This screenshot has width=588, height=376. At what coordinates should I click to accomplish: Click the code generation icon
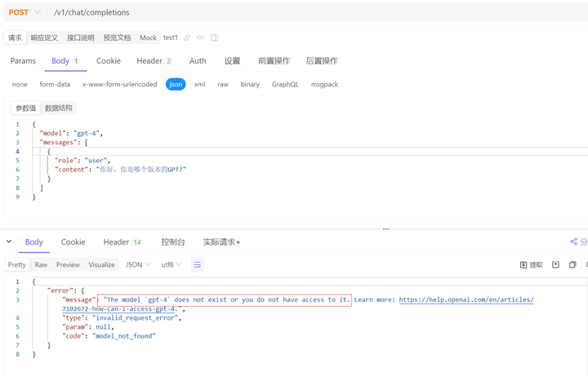click(x=201, y=38)
